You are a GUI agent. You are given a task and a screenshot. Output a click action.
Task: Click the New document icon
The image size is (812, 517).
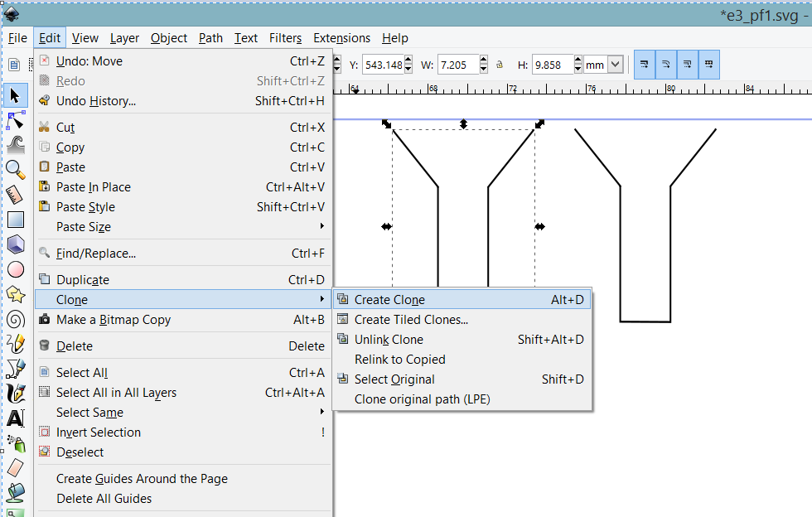(14, 65)
